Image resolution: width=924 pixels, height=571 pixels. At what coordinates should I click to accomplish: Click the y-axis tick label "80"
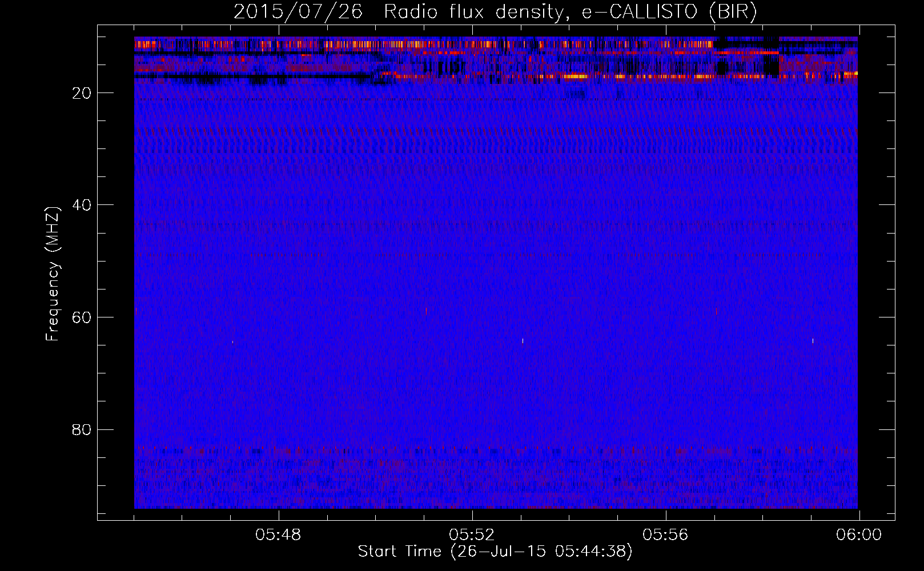[82, 429]
